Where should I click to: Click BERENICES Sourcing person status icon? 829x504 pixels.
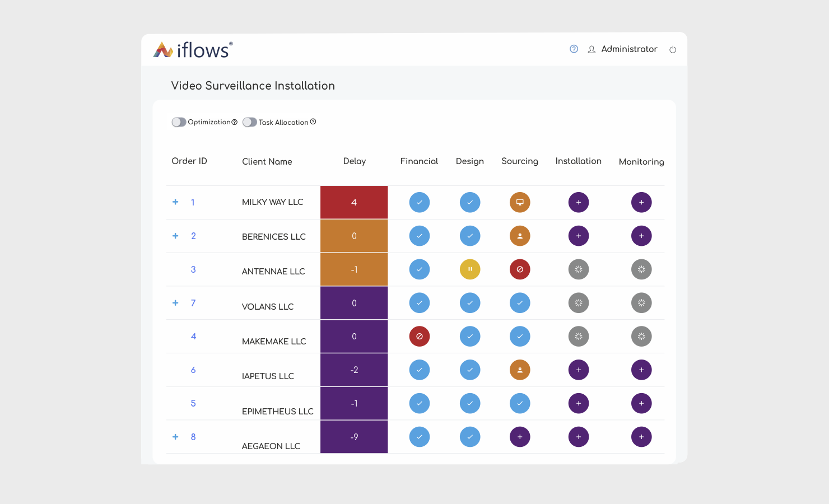pyautogui.click(x=520, y=236)
